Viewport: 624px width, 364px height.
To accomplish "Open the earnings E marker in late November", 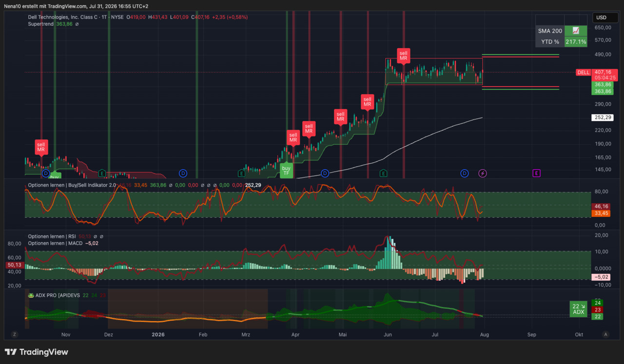I will click(101, 173).
